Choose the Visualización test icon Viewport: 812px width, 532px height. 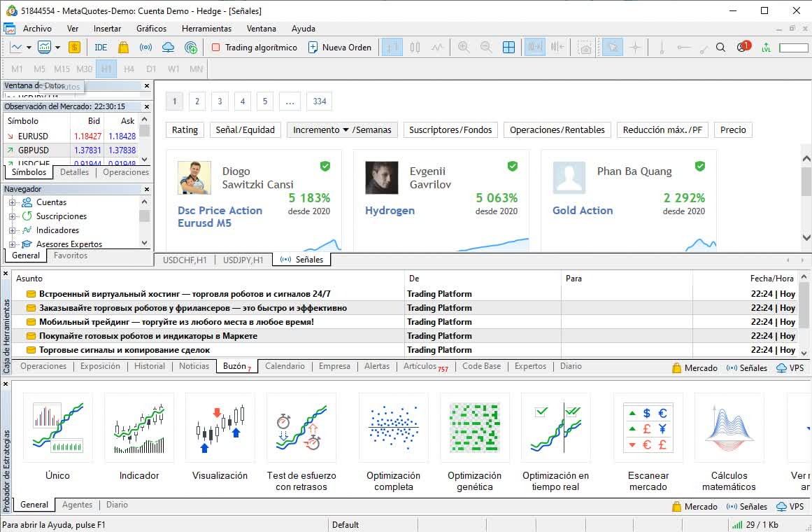point(220,428)
